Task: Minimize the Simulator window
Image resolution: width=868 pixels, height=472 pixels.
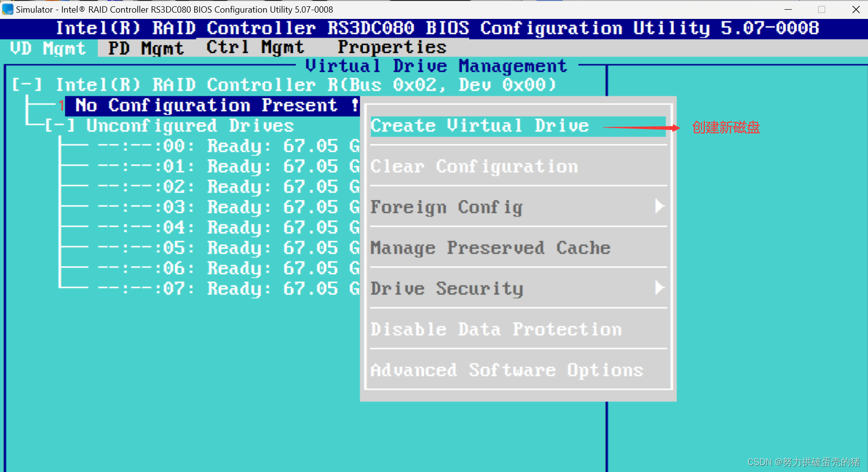Action: point(788,9)
